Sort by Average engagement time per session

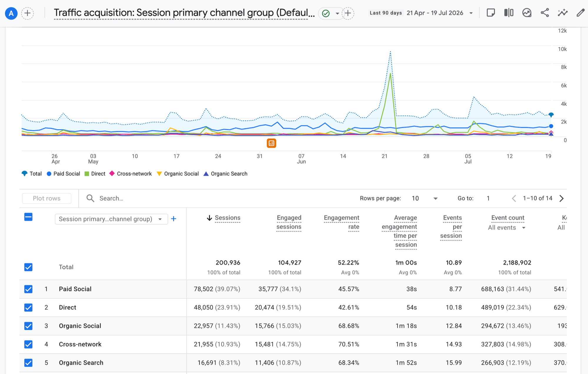(400, 231)
